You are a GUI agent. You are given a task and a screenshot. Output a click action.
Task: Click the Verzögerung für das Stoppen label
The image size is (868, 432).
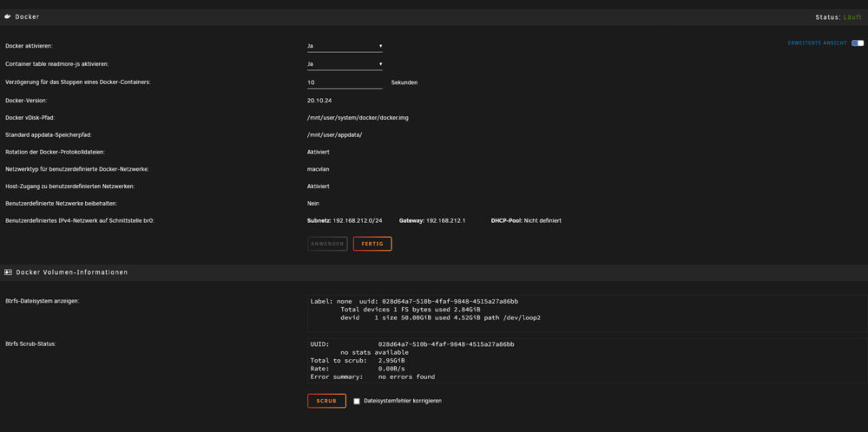point(78,82)
